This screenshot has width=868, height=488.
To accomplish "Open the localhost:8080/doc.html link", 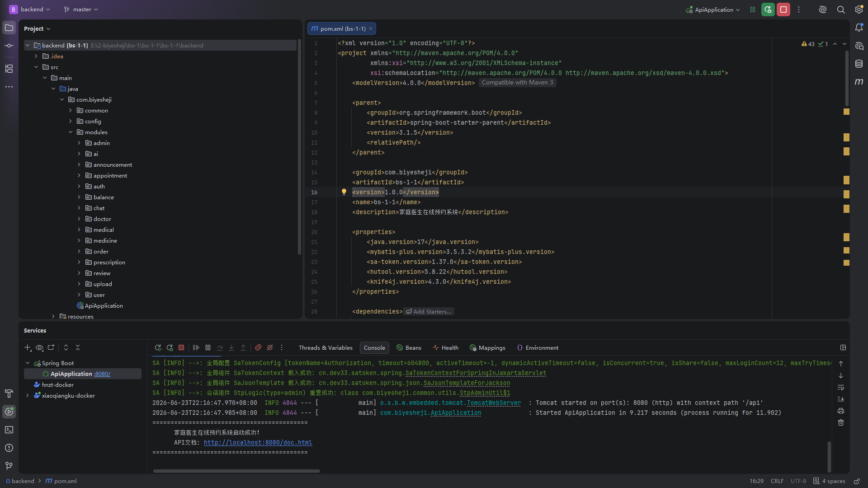I will coord(258,442).
